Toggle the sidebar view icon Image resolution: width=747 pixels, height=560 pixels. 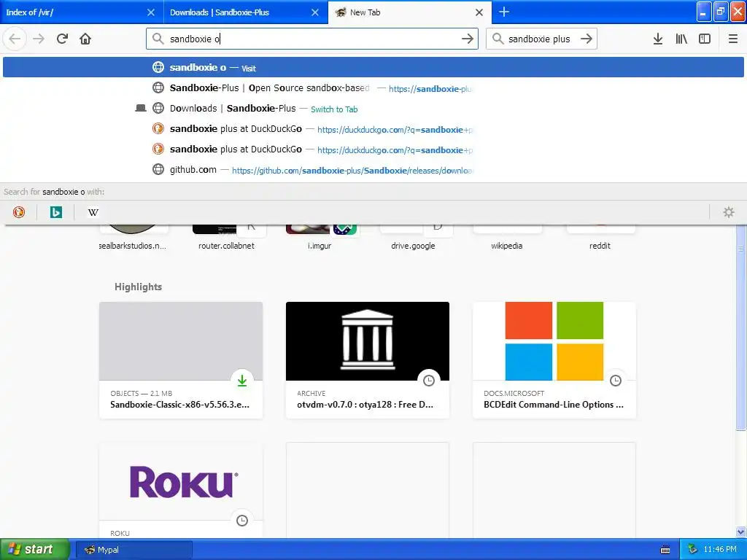click(705, 39)
